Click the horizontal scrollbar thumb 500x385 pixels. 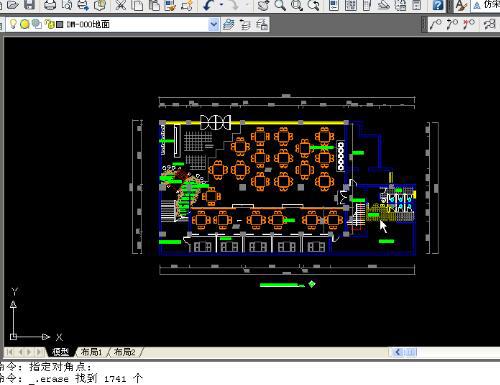[411, 352]
